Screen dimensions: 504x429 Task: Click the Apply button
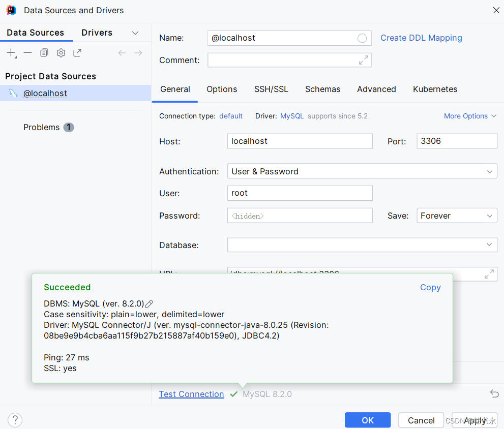[x=475, y=420]
